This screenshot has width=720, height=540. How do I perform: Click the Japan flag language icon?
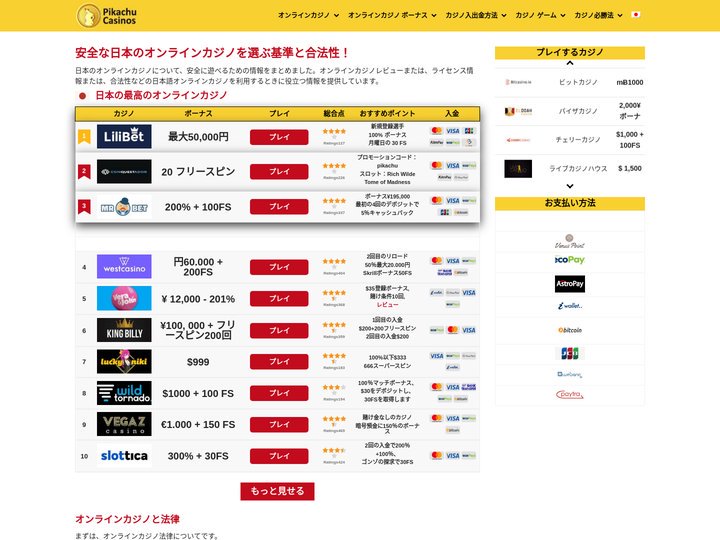click(x=636, y=15)
